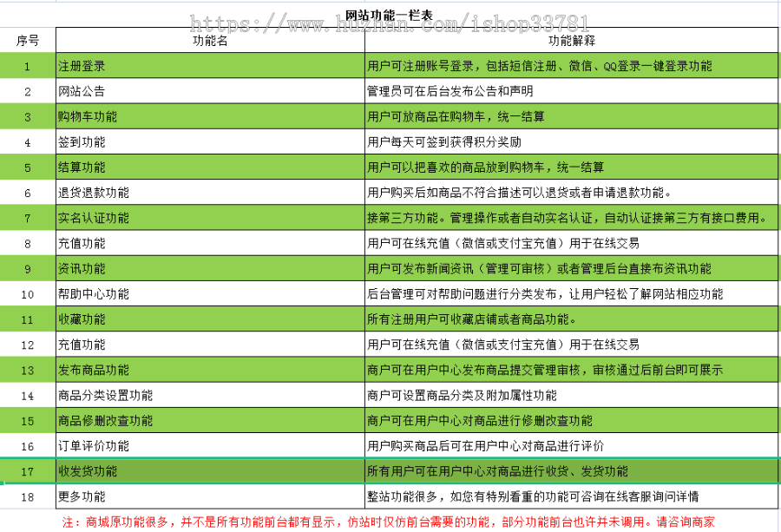Viewport: 781px width, 532px height.
Task: Select the 序号 column header
Action: (x=28, y=40)
